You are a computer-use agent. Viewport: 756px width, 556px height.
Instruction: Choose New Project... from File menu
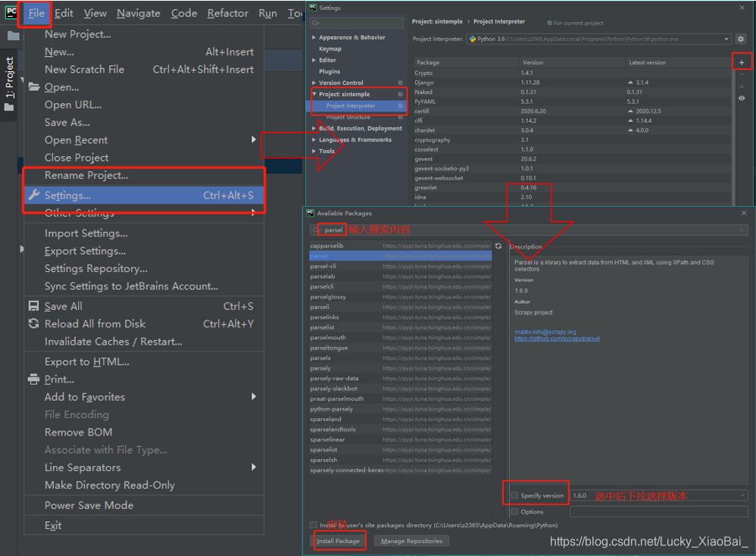144,34
